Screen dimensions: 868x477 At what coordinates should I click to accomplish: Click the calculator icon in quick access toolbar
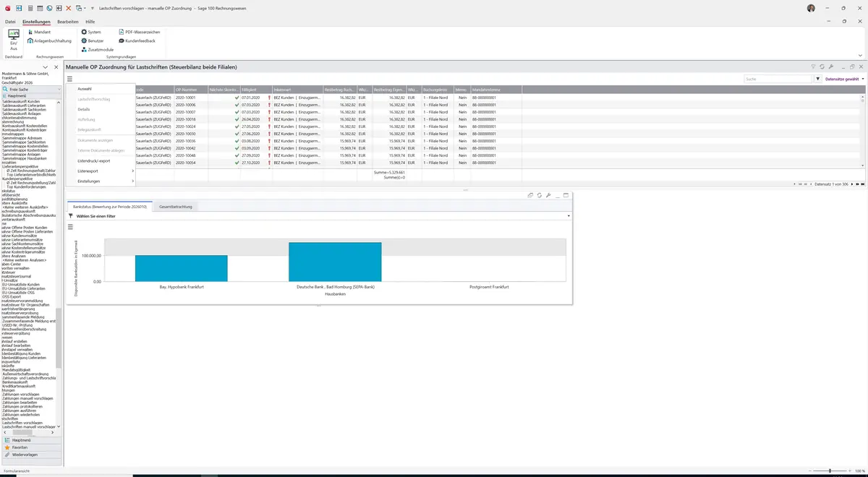[30, 8]
